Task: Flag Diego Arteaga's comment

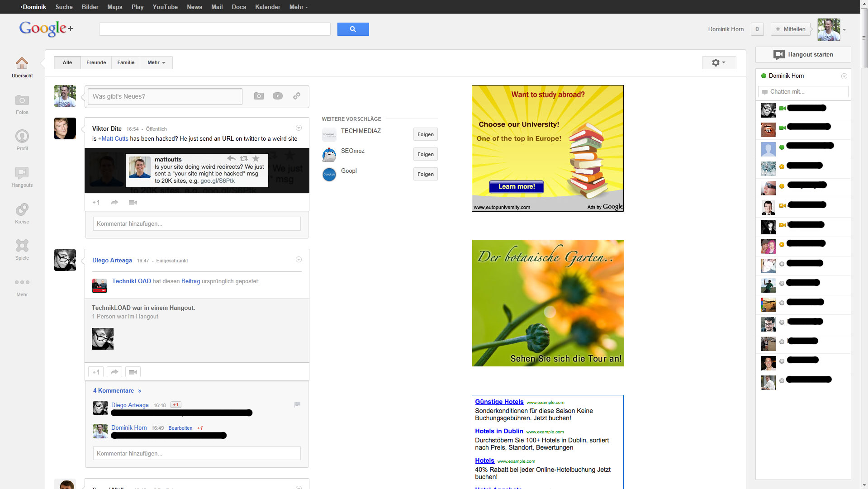Action: (x=297, y=404)
